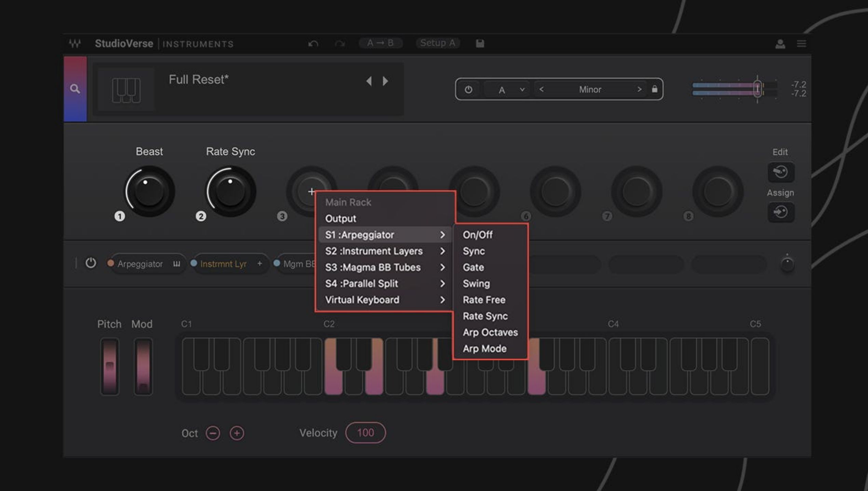
Task: Expand S4 :Parallel Split submenu
Action: point(385,284)
